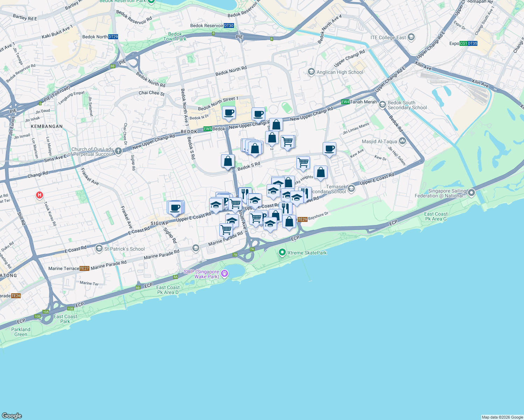The width and height of the screenshot is (524, 420).
Task: Click the DT30 Bedok Reservoir station badge
Action: [229, 26]
